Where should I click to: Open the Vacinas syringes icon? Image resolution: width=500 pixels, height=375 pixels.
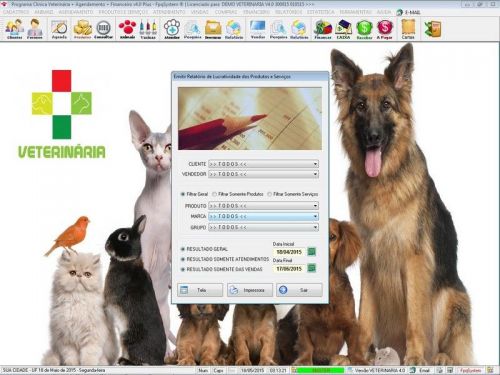pos(148,29)
